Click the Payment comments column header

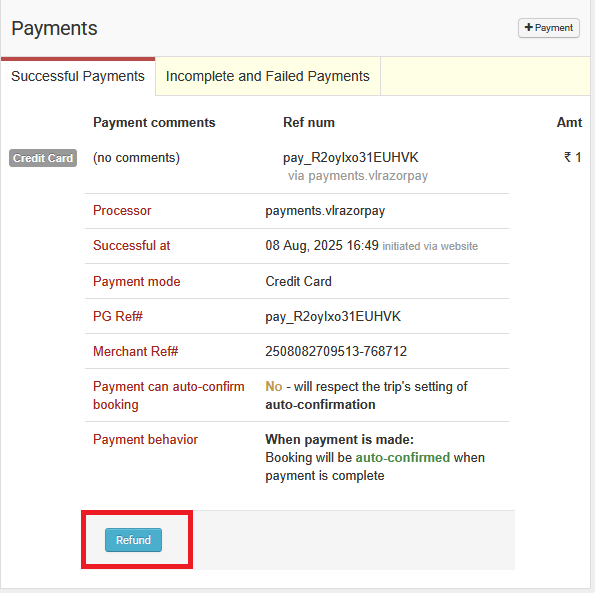click(154, 122)
